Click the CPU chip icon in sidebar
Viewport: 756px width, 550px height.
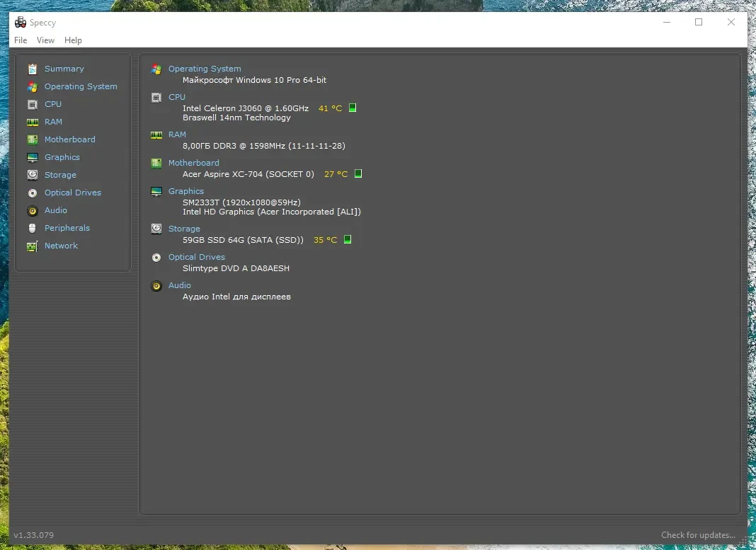pyautogui.click(x=33, y=104)
